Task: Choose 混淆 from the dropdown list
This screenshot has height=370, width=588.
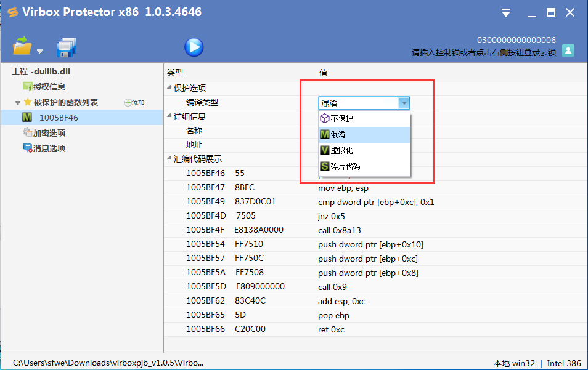Action: pos(364,134)
